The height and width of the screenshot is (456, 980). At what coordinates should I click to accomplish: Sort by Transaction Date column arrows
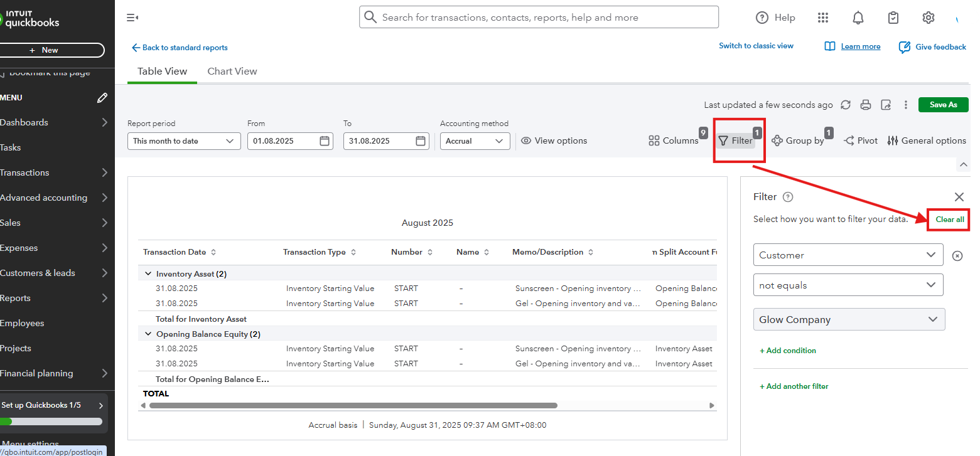pos(213,252)
